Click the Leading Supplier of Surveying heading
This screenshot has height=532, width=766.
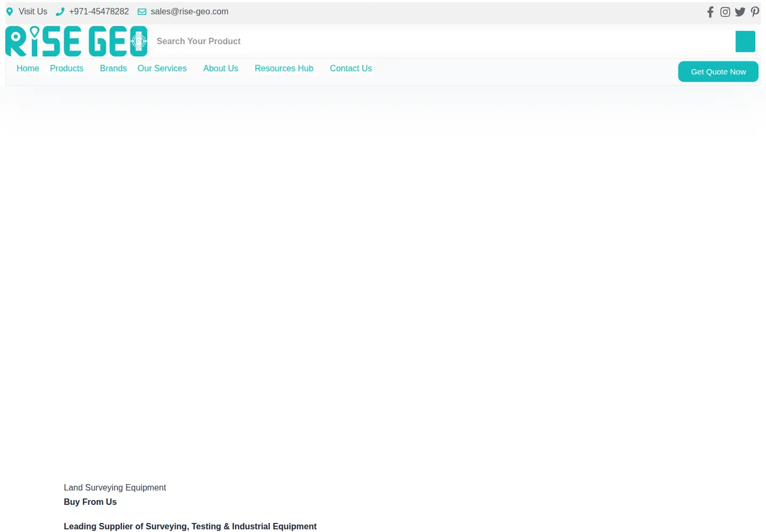click(x=190, y=526)
